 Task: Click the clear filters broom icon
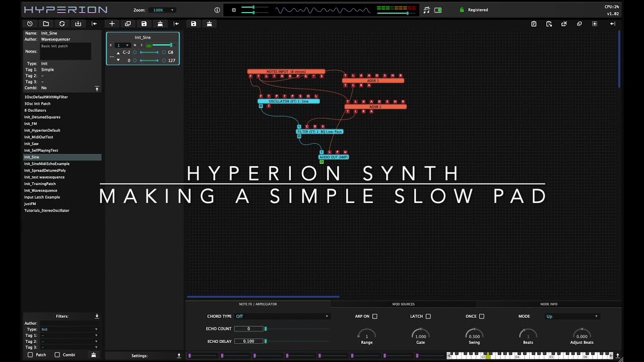pos(93,355)
